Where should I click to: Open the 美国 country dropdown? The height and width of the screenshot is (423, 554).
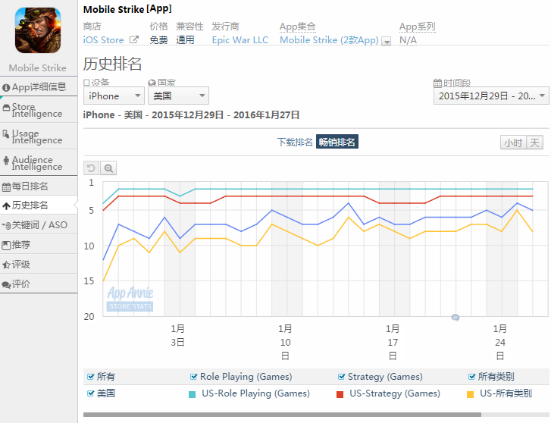click(x=178, y=96)
